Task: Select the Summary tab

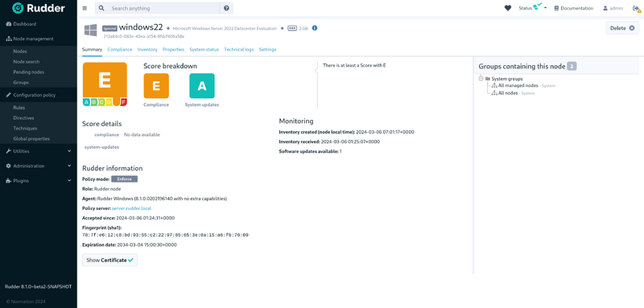Action: (x=92, y=49)
